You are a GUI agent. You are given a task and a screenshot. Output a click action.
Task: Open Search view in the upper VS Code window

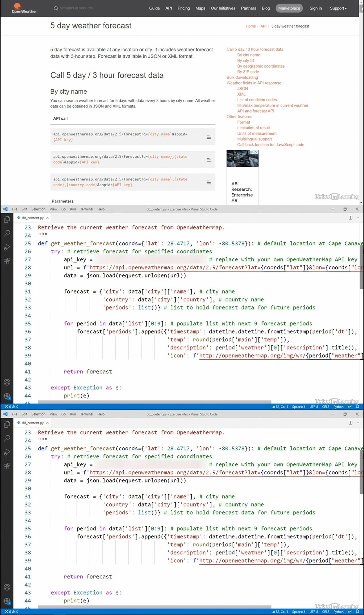7,233
